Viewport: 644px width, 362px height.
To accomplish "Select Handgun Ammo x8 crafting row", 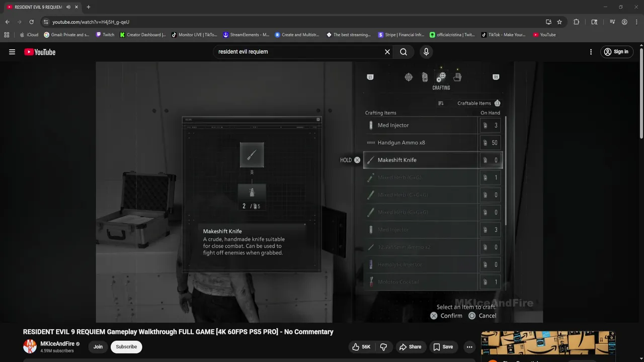I will [x=433, y=143].
